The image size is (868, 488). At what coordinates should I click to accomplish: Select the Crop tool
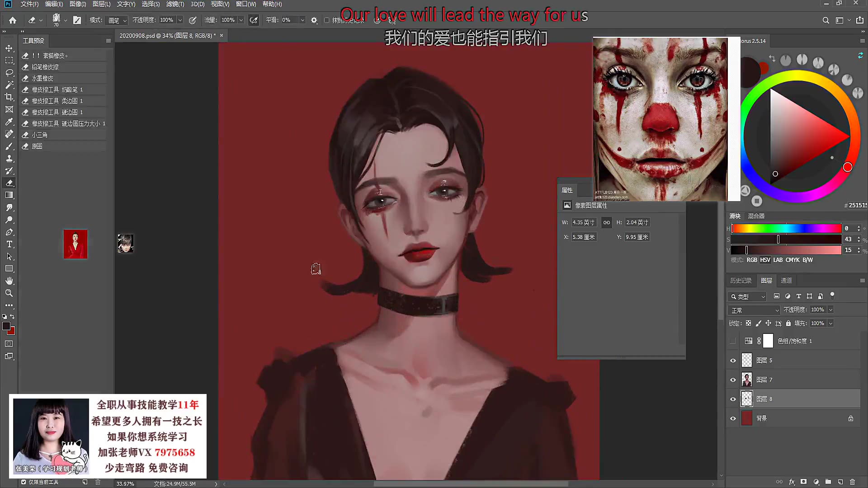tap(9, 97)
